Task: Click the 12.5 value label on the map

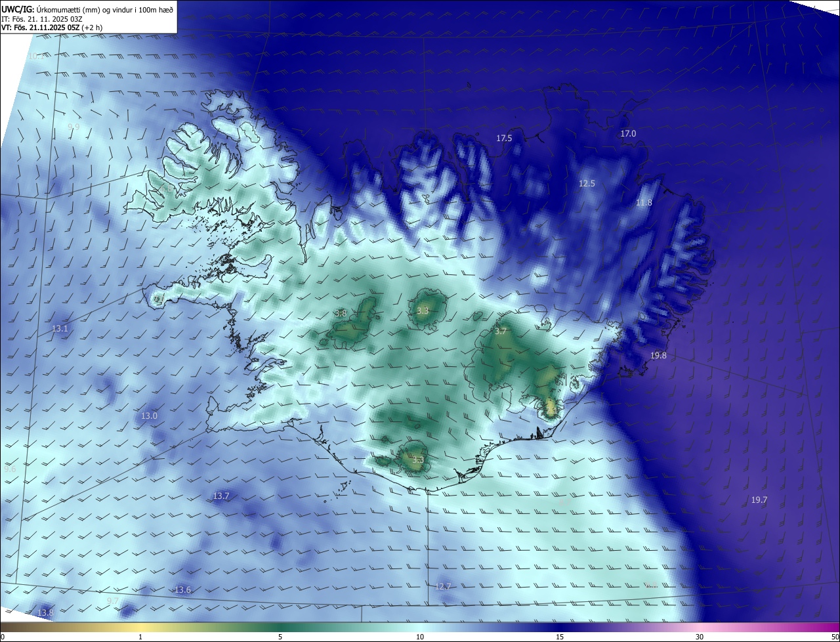Action: [x=587, y=184]
